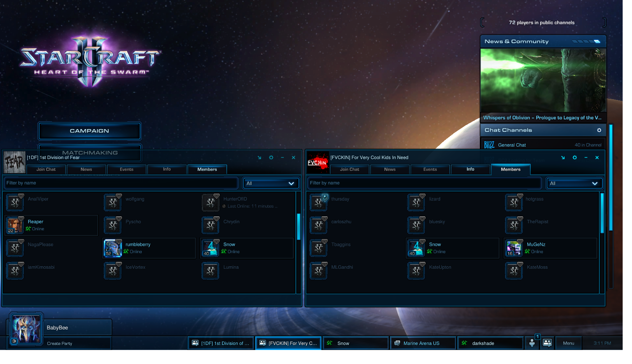Select bluesky member entry
Viewport: 632px width, 364px height.
coord(452,225)
